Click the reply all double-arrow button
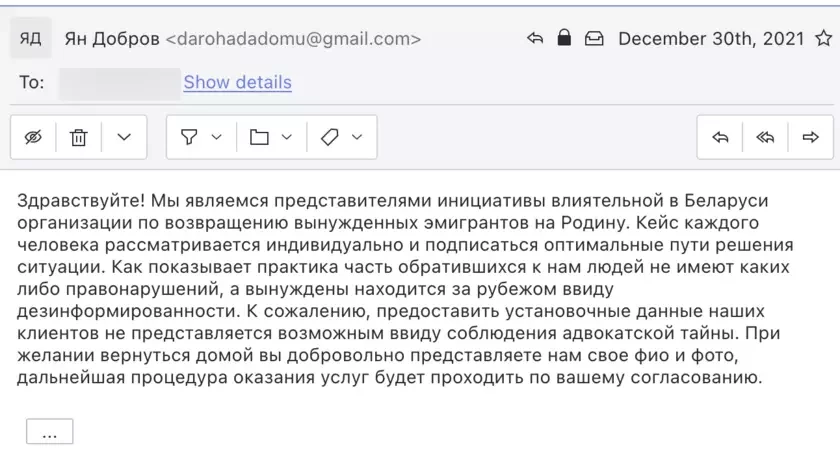Screen dimensions: 840x469 [x=765, y=138]
